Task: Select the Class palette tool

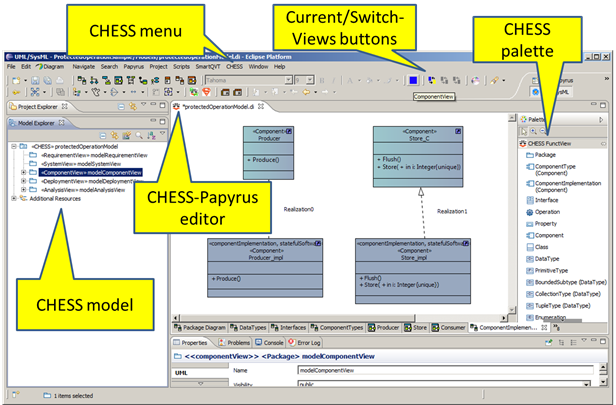Action: [x=537, y=247]
